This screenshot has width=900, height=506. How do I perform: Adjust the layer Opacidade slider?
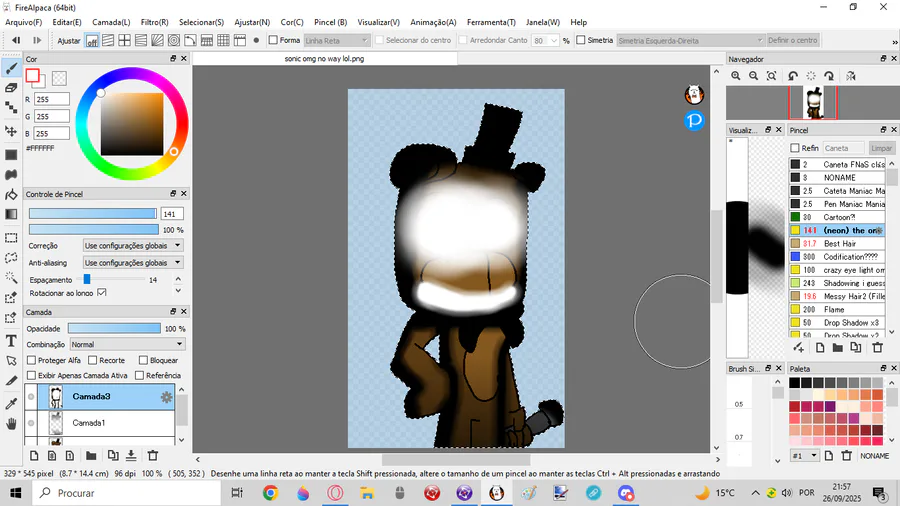(114, 328)
